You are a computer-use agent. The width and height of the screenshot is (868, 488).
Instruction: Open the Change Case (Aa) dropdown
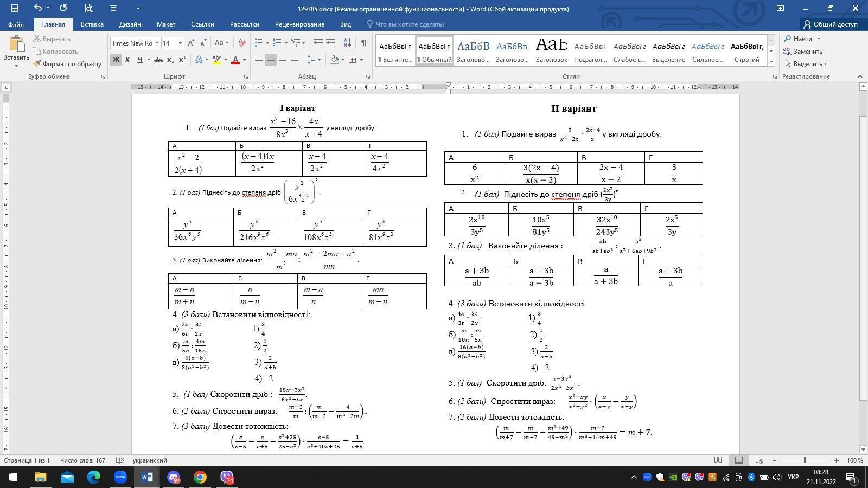pos(221,43)
